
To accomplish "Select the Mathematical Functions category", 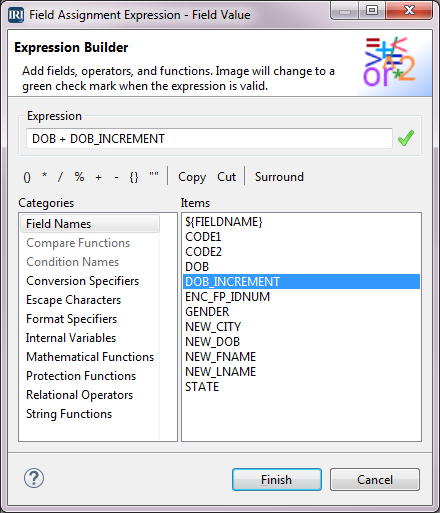I will (90, 357).
